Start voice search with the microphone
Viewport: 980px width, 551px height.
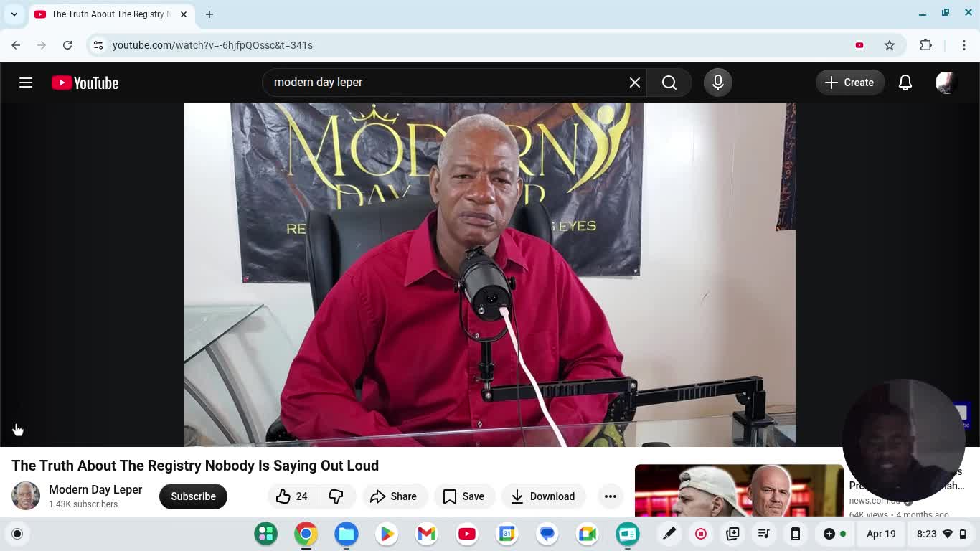(717, 83)
